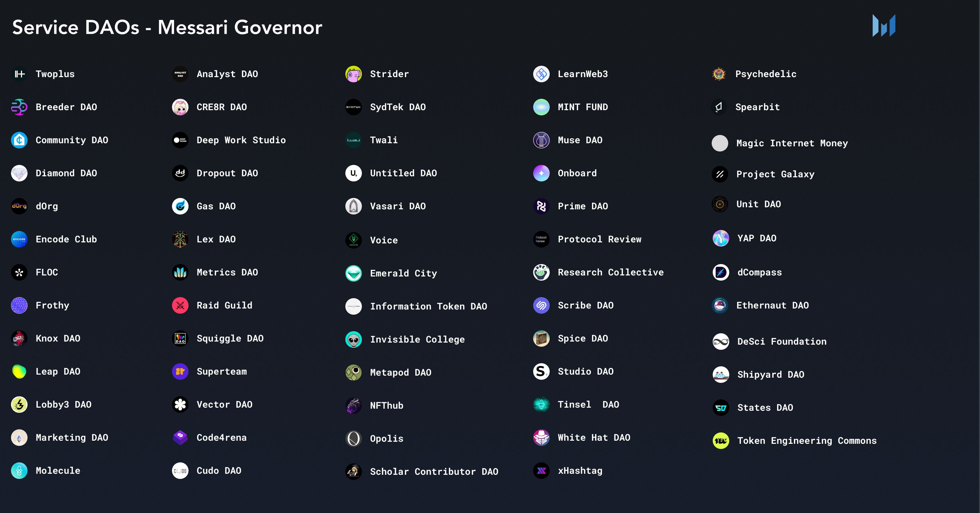Click the Community DAO blue logo icon
The height and width of the screenshot is (513, 980).
pyautogui.click(x=19, y=140)
